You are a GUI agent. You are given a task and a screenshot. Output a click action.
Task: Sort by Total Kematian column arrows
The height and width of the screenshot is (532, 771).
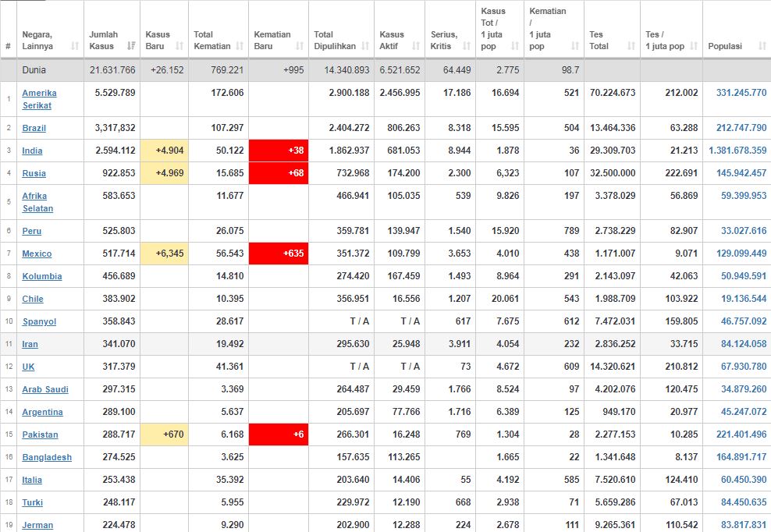[240, 46]
